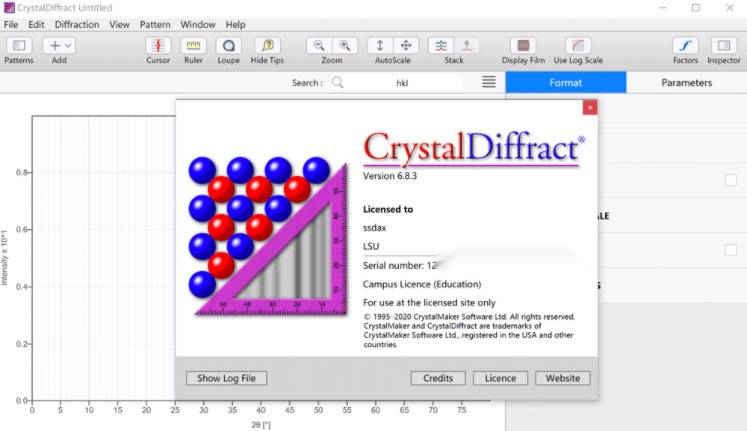The height and width of the screenshot is (431, 747).
Task: Click the licensee name ssdax
Action: click(x=374, y=228)
